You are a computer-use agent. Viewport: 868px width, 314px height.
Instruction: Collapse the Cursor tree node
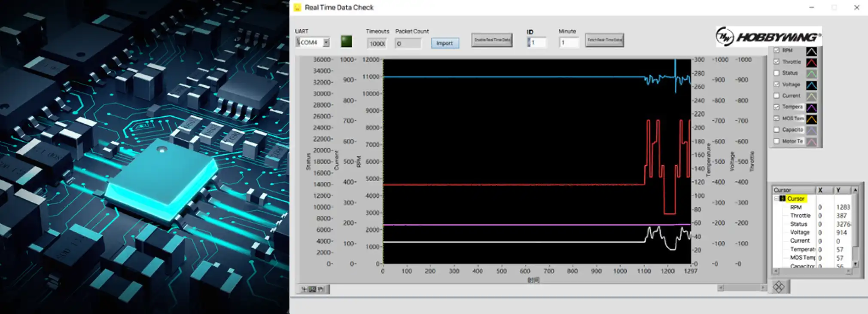[x=777, y=198]
